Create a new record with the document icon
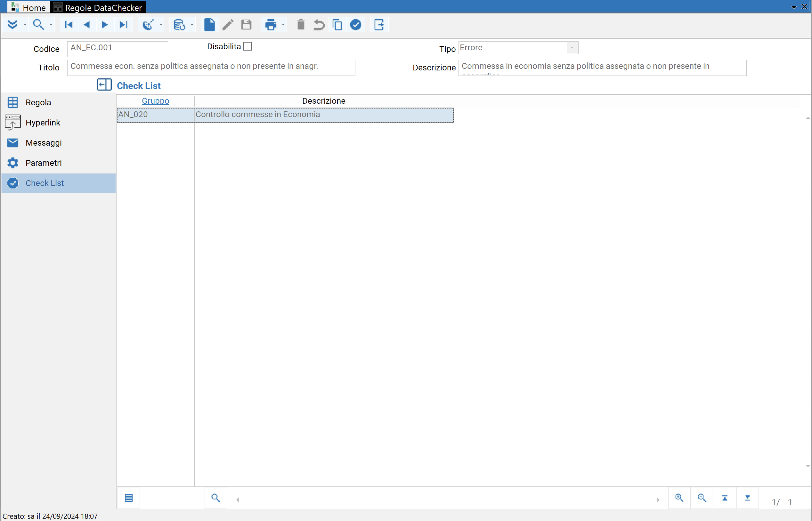The width and height of the screenshot is (812, 521). (209, 25)
